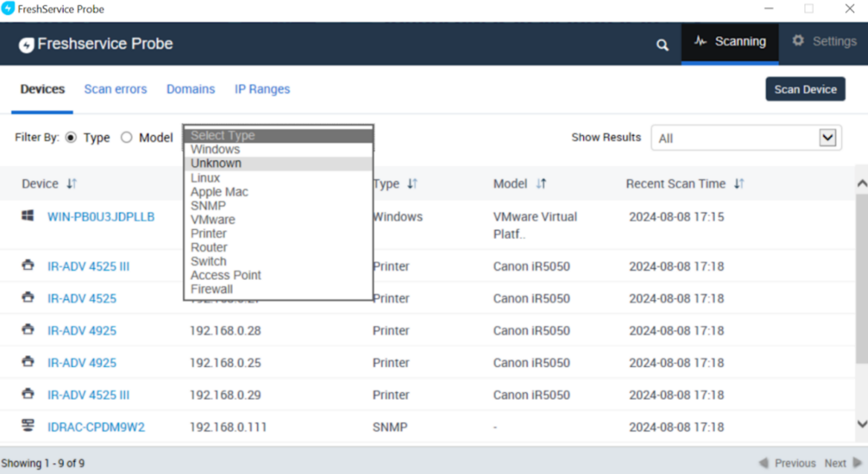Viewport: 868px width, 474px height.
Task: Open the Show Results All dropdown
Action: coord(746,138)
